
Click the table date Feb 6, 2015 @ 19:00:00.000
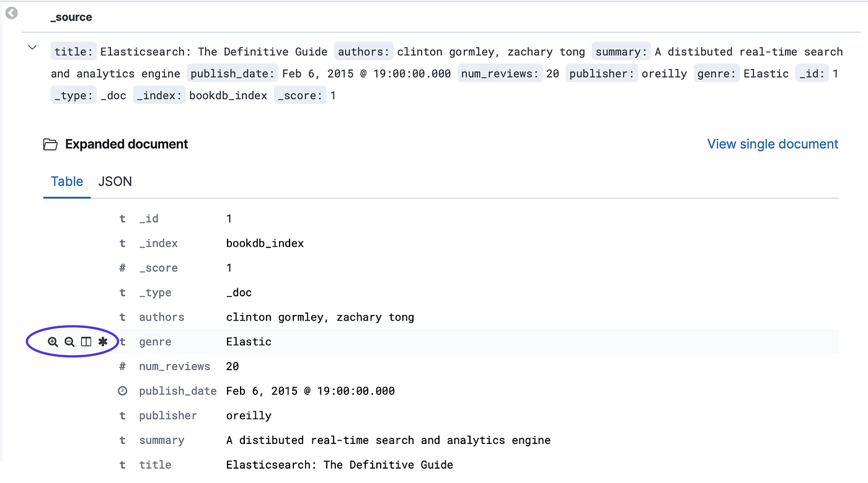tap(311, 391)
